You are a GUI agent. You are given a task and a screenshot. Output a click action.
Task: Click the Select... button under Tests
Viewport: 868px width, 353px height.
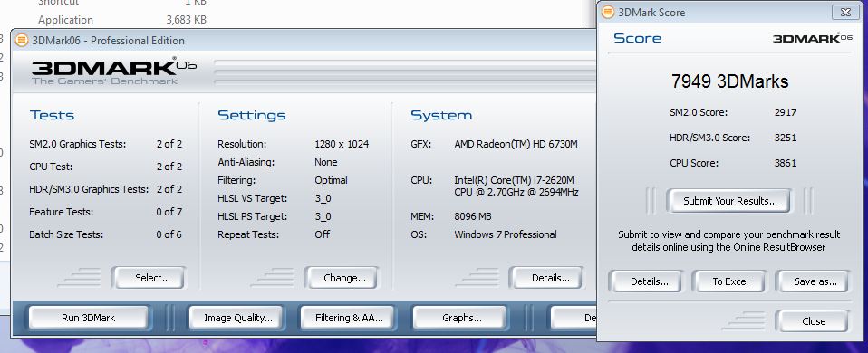[x=149, y=278]
